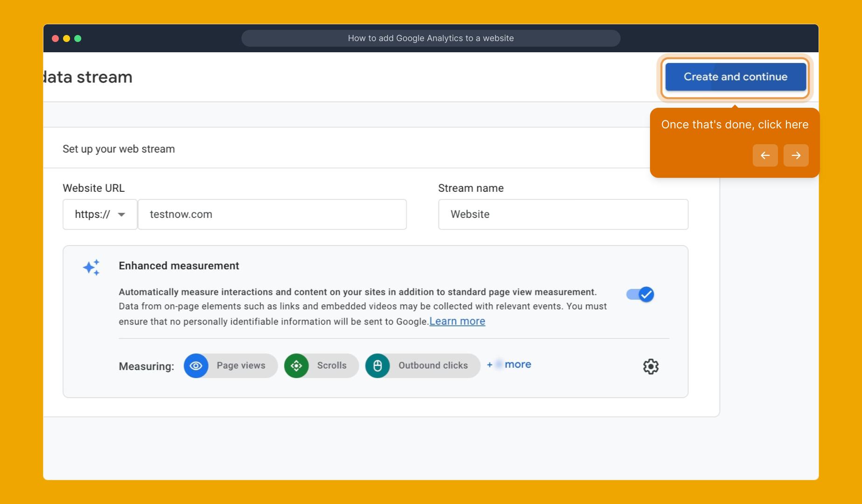Advance the tutorial with the forward arrow
This screenshot has width=862, height=504.
point(796,155)
